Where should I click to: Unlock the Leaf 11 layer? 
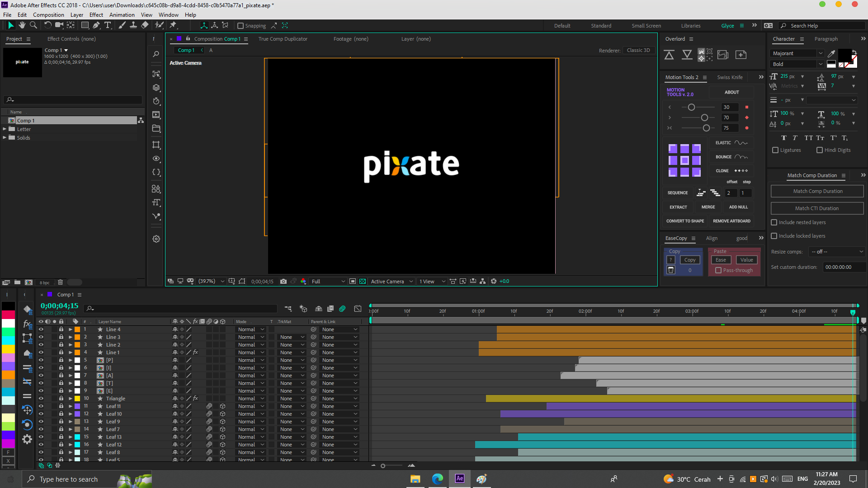(61, 406)
